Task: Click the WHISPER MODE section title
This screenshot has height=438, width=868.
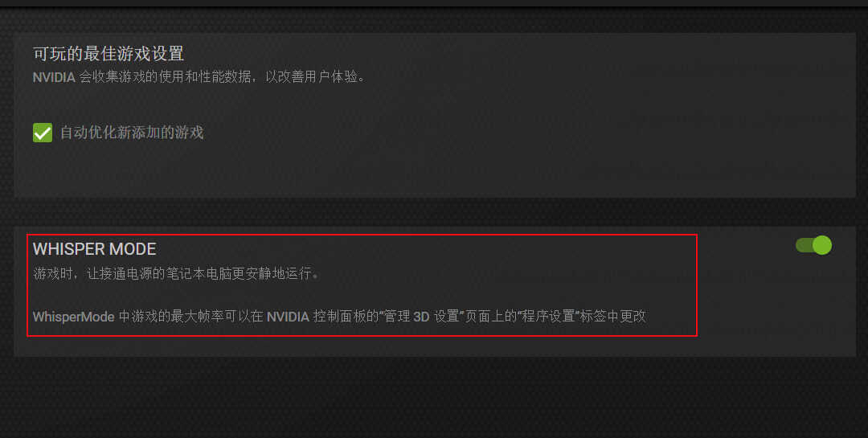Action: coord(95,249)
